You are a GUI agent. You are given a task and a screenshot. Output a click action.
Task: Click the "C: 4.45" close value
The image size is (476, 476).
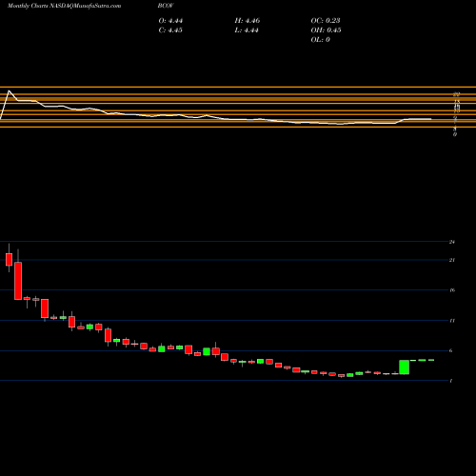(x=170, y=30)
